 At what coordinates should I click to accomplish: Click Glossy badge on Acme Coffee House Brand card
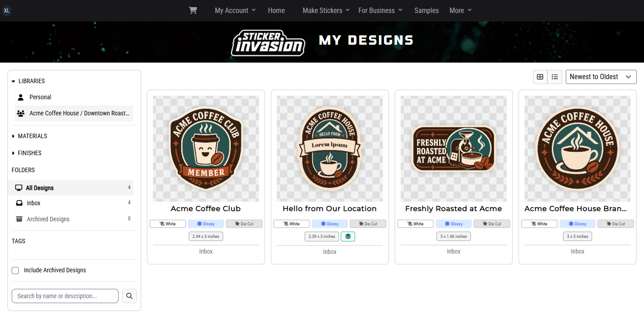[577, 224]
